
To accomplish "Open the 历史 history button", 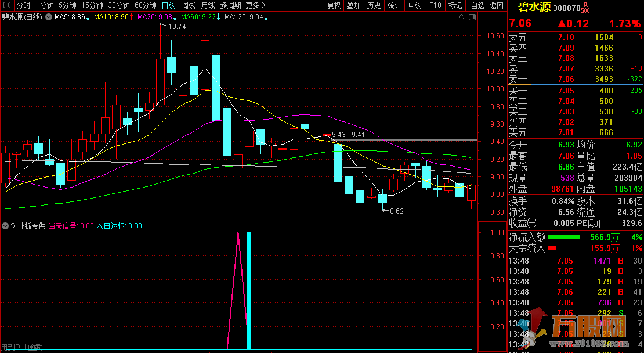I will tap(374, 5).
